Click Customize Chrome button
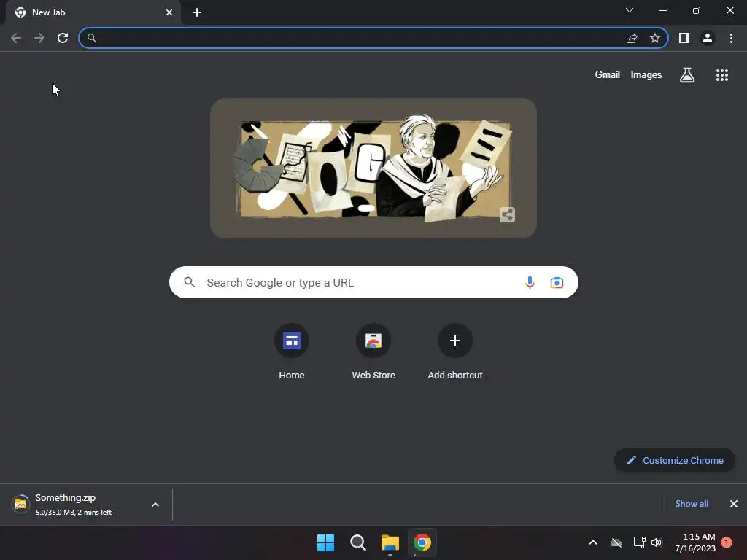Viewport: 747px width, 560px height. tap(675, 461)
